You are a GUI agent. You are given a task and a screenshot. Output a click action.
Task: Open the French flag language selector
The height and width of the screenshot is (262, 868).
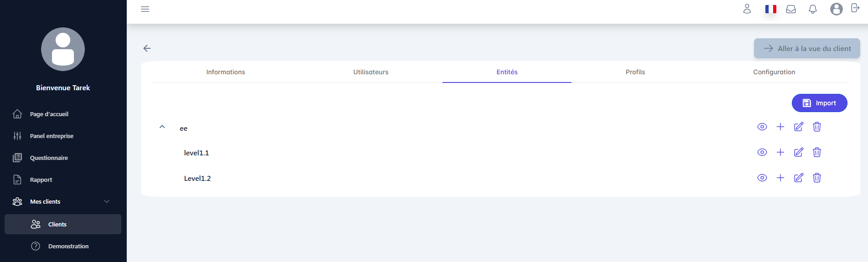pos(770,9)
